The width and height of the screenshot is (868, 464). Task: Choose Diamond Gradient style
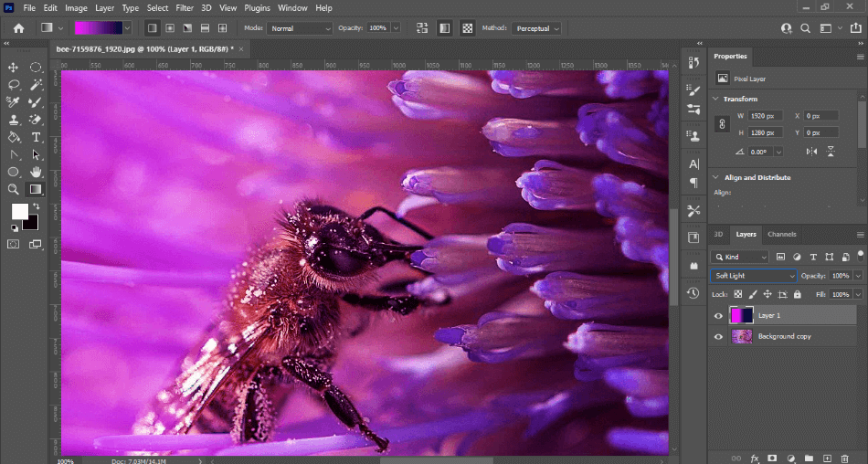tap(223, 28)
